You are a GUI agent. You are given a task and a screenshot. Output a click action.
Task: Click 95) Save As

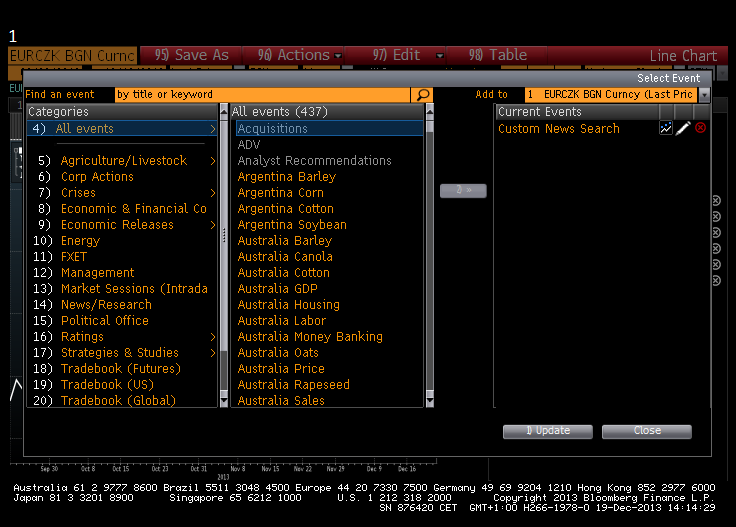(x=191, y=55)
